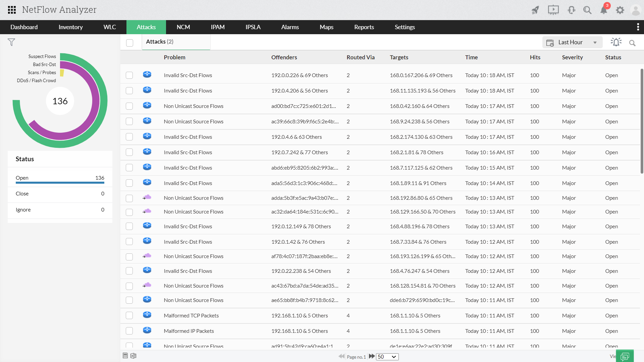Open the Last Hour time dropdown
Screen dimensions: 644x362
[572, 43]
